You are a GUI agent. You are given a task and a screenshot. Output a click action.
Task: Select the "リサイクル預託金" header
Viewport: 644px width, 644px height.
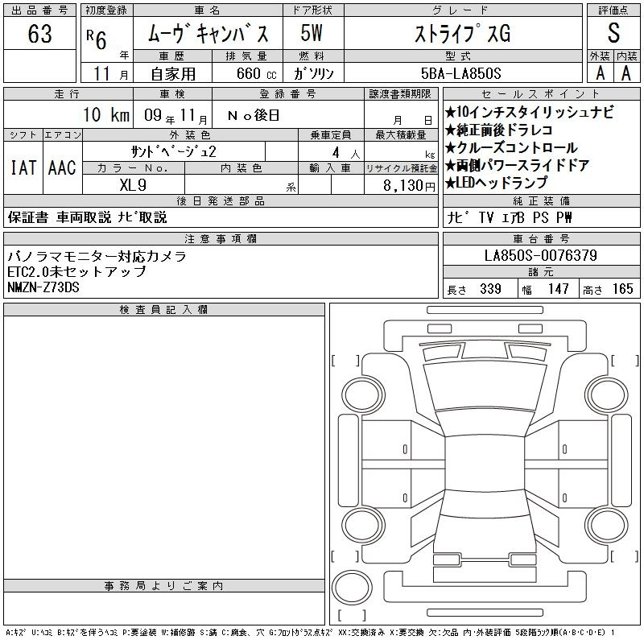(401, 168)
